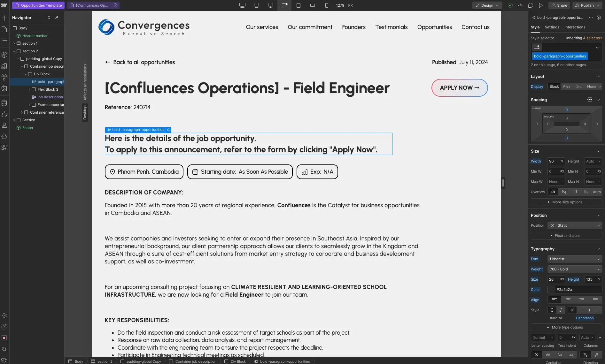Image resolution: width=605 pixels, height=364 pixels.
Task: Open the Search magnifier tool
Action: point(4,349)
